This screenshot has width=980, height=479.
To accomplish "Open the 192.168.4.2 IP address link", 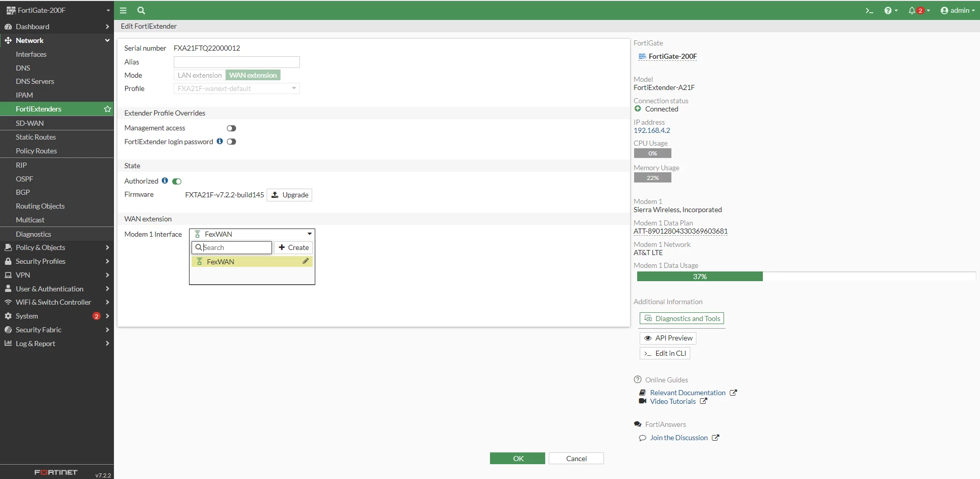I will tap(651, 130).
